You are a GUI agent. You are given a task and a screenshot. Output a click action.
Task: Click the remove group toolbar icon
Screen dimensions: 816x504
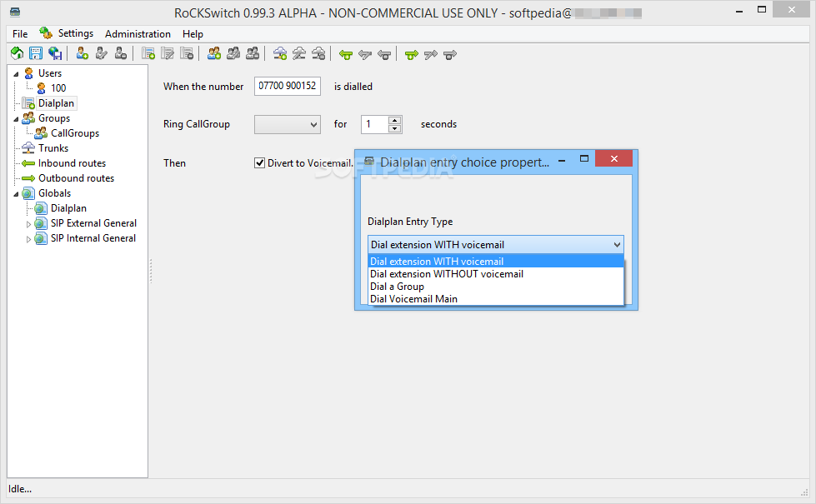click(253, 53)
